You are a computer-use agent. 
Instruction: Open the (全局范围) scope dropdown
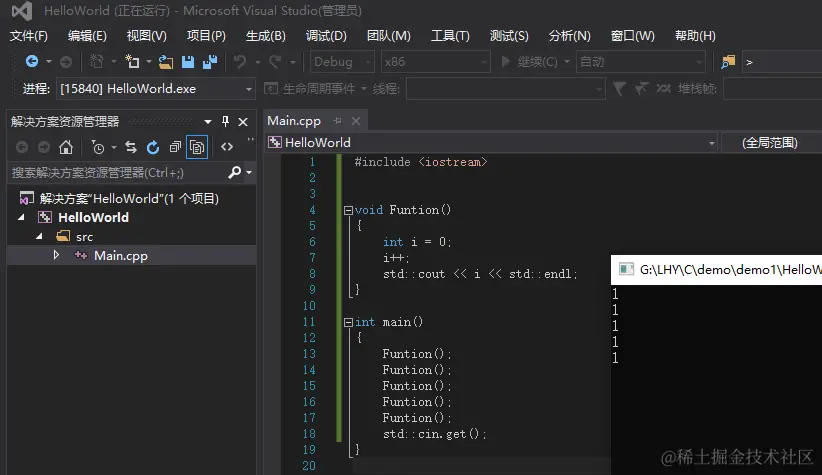(x=772, y=143)
